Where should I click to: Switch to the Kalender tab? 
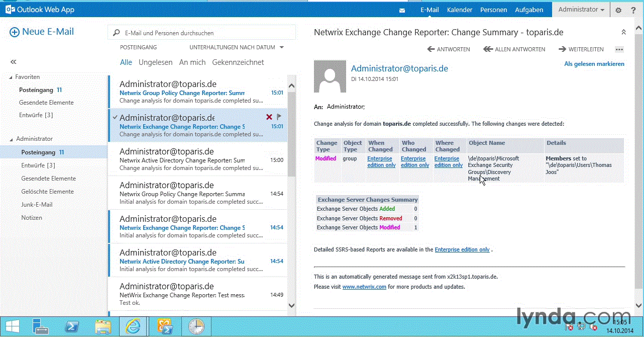tap(460, 10)
